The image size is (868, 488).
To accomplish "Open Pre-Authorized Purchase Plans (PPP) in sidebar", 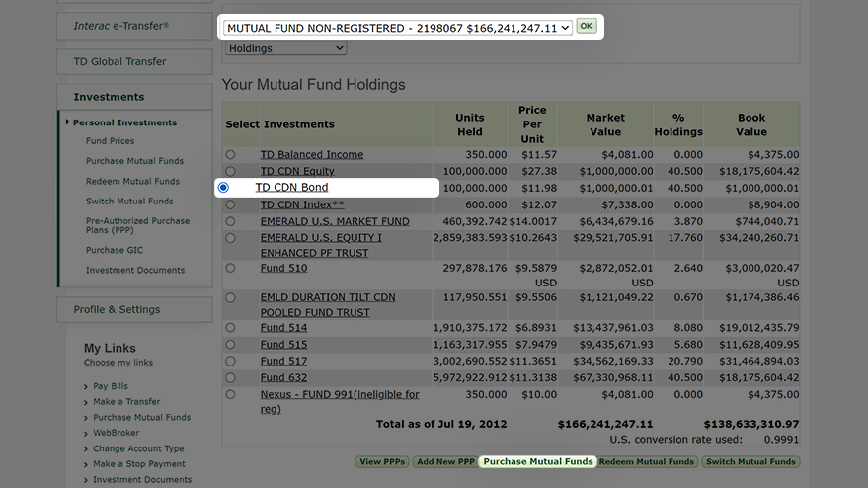I will click(138, 225).
